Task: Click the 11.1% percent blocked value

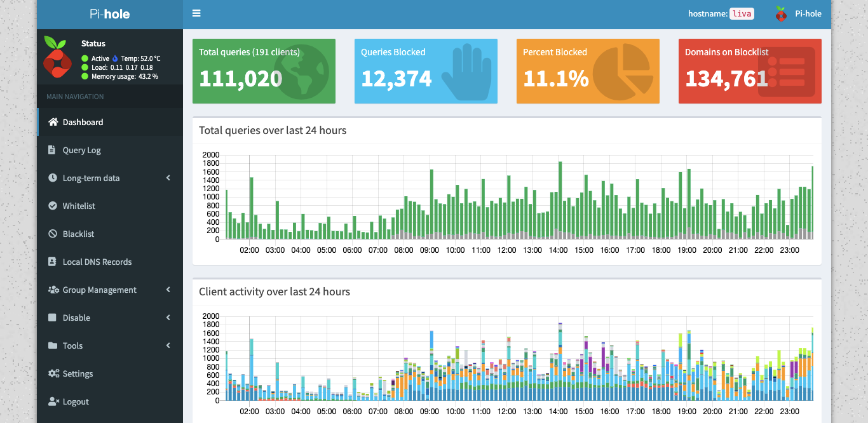Action: pos(556,78)
